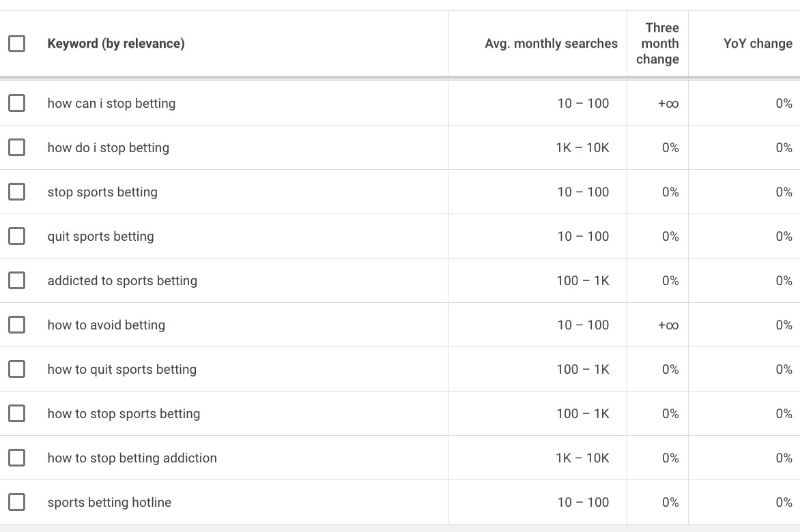Screen dimensions: 800x532
Task: Click the keyword 'how do i stop betting'
Action: click(x=108, y=147)
